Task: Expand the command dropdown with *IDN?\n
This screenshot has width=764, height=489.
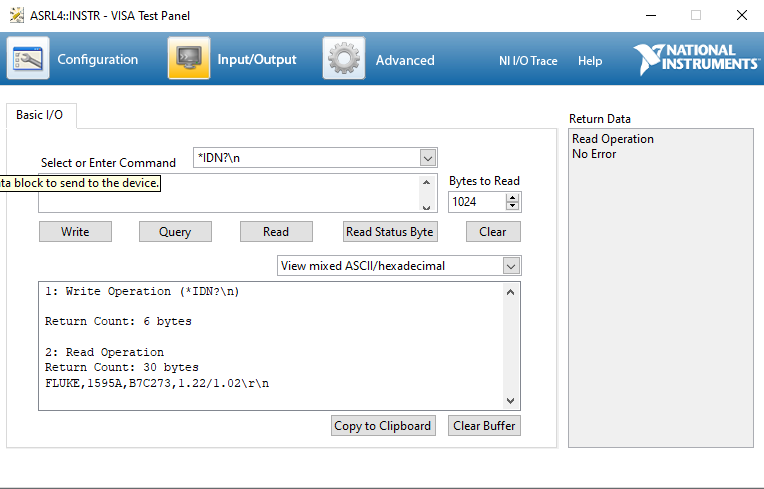Action: click(x=428, y=158)
